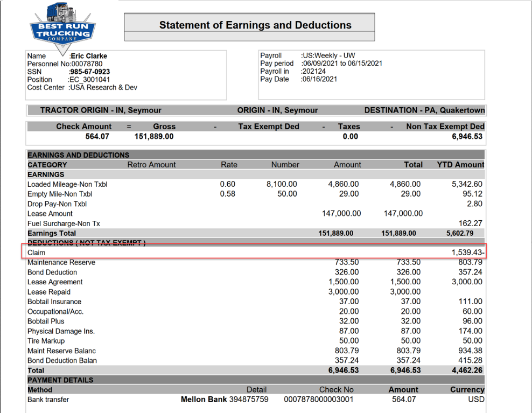
Task: Select the Fuel Surcharge YTD amount 162.27
Action: (471, 223)
